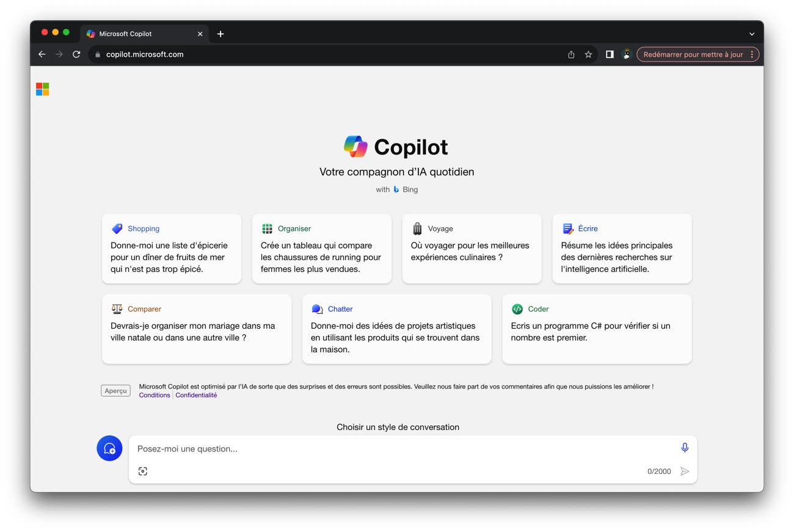Screen dimensions: 794x532
Task: Click the Coder code icon
Action: 517,309
